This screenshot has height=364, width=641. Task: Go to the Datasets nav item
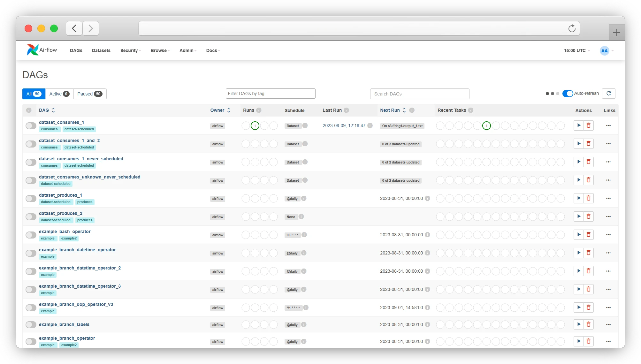tap(101, 50)
